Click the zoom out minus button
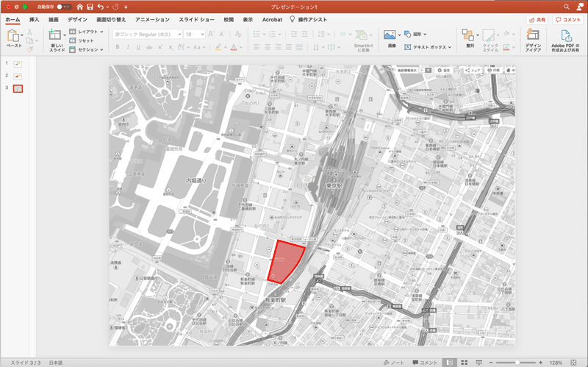Screen dimensions: 588x367 [491, 363]
